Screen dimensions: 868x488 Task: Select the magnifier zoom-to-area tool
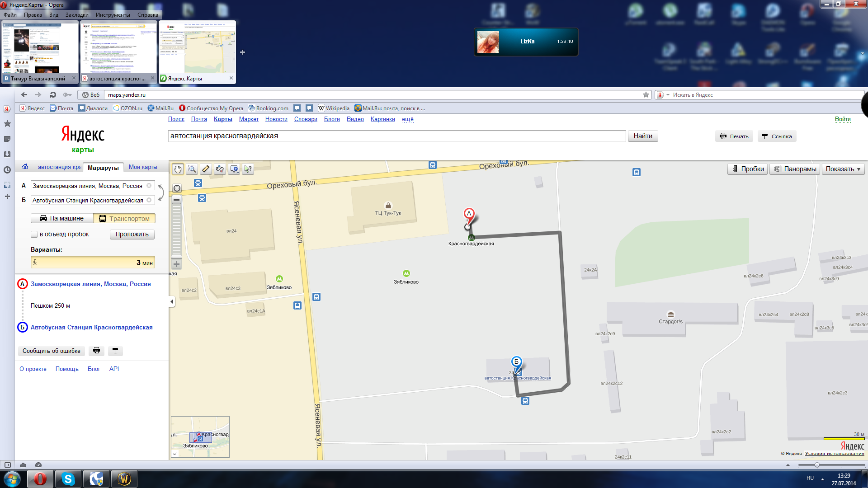coord(192,169)
